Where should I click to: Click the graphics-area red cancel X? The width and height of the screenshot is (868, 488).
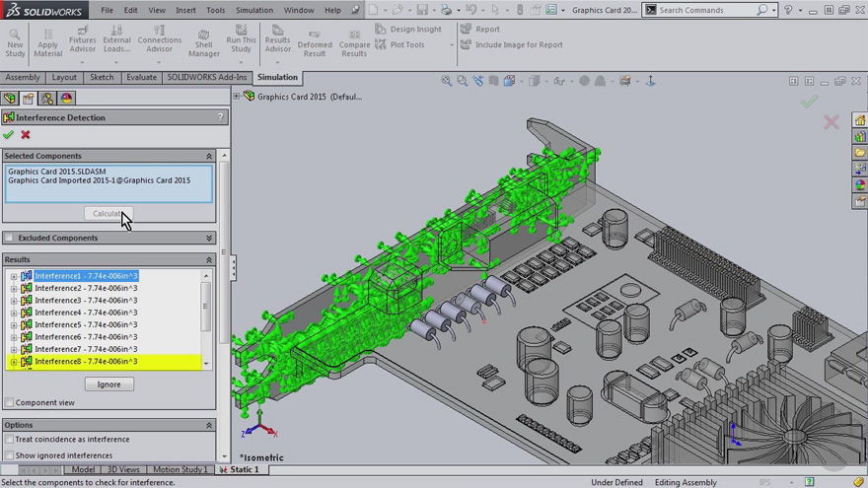pyautogui.click(x=831, y=121)
